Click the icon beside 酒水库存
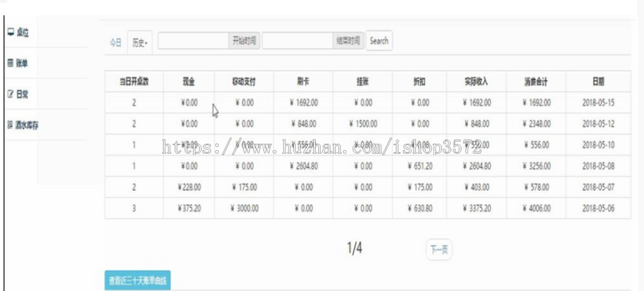The width and height of the screenshot is (644, 291). (10, 125)
